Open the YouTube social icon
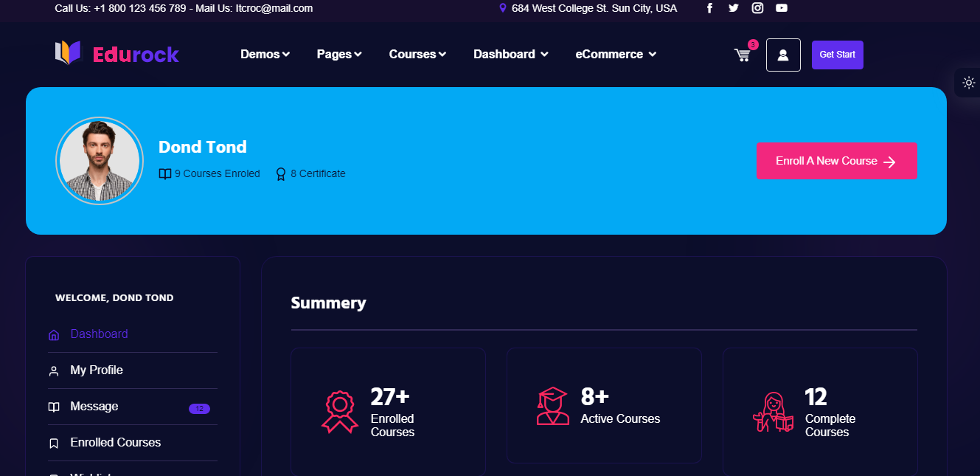The image size is (980, 476). click(782, 8)
